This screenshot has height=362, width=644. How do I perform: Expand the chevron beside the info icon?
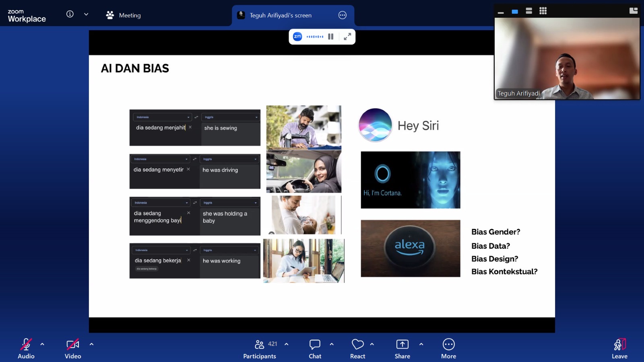(x=86, y=14)
